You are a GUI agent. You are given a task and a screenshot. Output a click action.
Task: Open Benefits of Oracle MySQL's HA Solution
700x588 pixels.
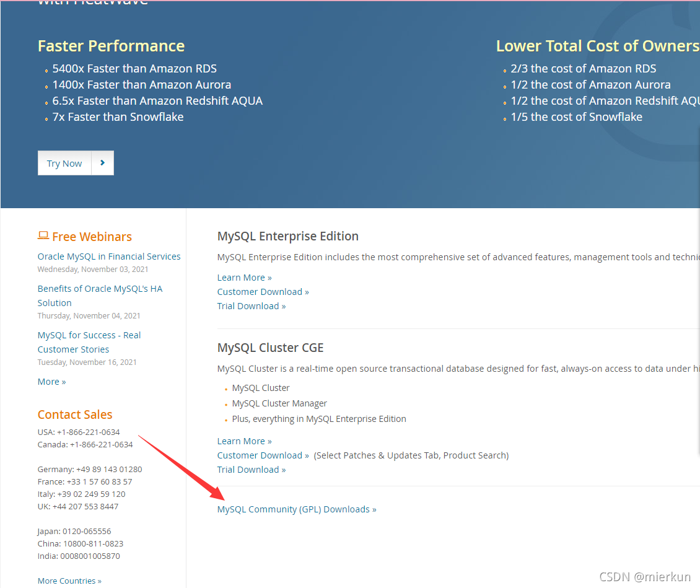pyautogui.click(x=100, y=296)
